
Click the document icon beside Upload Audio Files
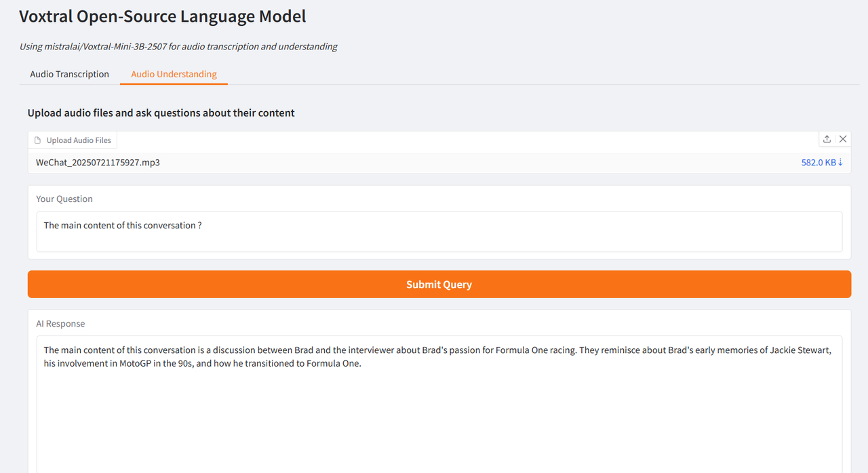click(38, 140)
